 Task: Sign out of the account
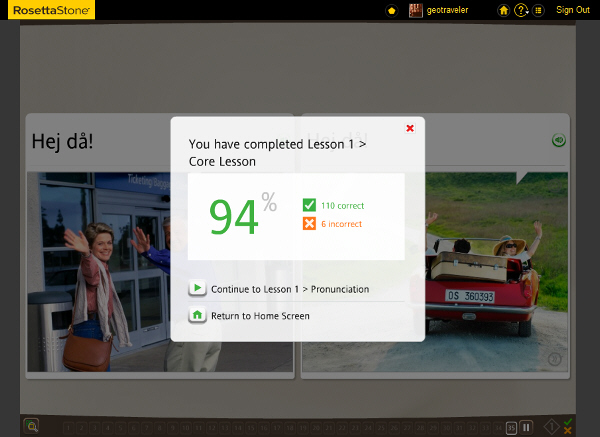tap(573, 10)
